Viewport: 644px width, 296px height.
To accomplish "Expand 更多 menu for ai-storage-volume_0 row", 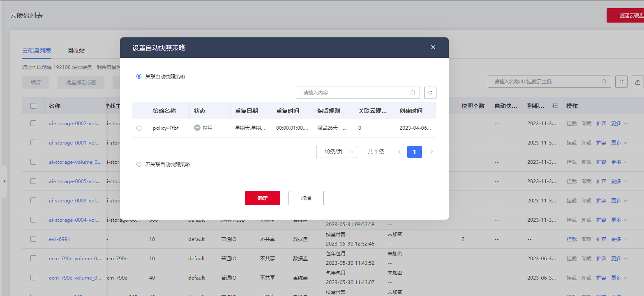I will [x=619, y=162].
